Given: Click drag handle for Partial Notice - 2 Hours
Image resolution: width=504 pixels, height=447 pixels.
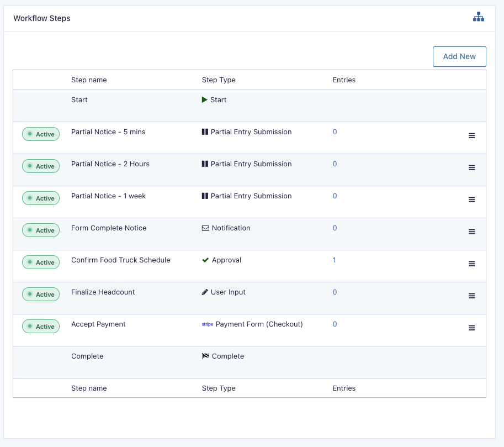Looking at the screenshot, I should (471, 167).
